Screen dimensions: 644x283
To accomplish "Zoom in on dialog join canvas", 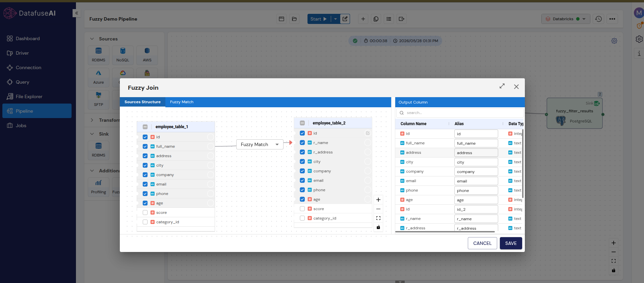I will (378, 200).
